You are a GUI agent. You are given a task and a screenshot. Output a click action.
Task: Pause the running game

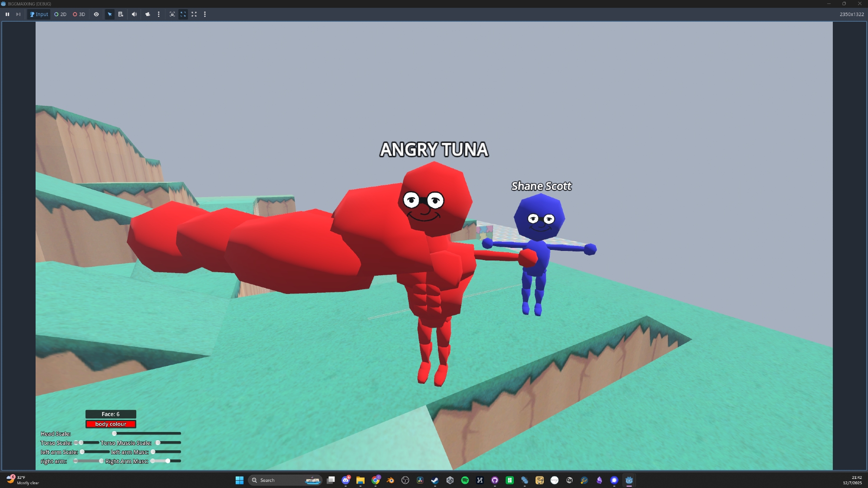pyautogui.click(x=7, y=14)
